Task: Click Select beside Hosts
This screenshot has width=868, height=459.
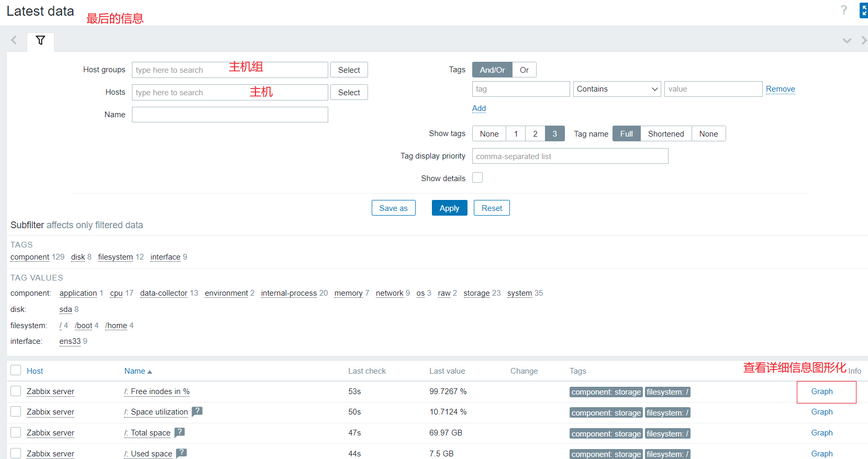Action: click(x=349, y=92)
